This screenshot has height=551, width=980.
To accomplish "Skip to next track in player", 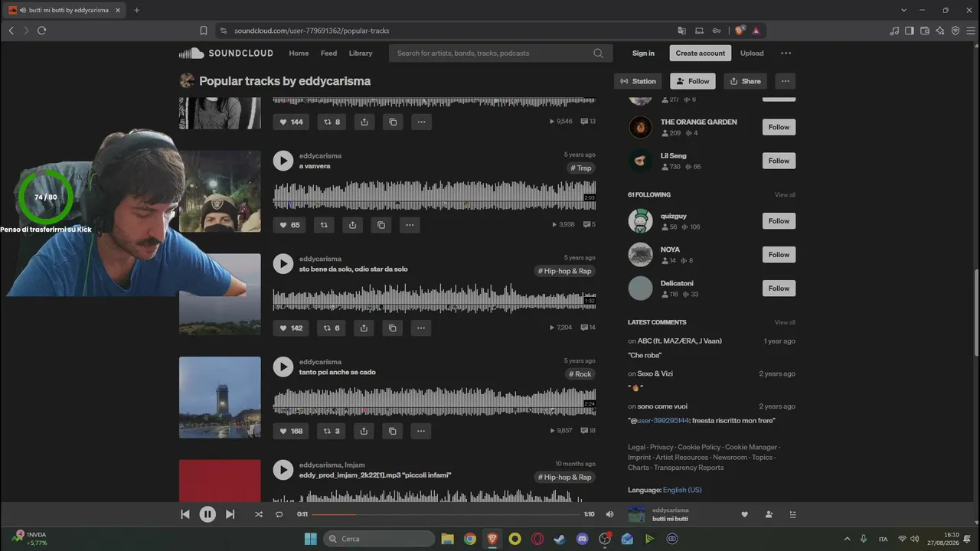I will [x=230, y=514].
